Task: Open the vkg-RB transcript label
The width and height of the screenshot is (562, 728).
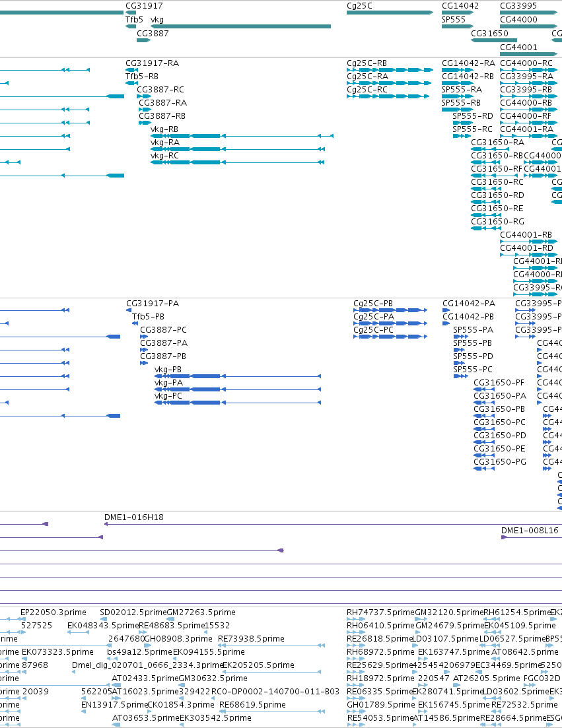Action: pyautogui.click(x=164, y=129)
